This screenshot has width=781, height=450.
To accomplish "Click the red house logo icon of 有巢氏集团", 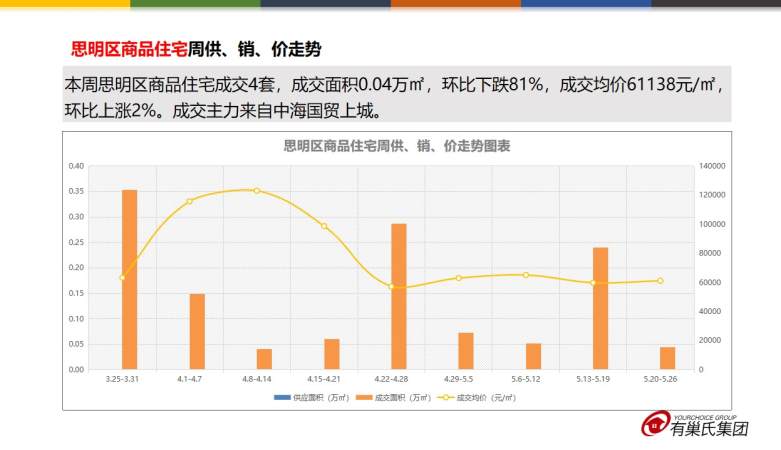I will click(x=655, y=424).
